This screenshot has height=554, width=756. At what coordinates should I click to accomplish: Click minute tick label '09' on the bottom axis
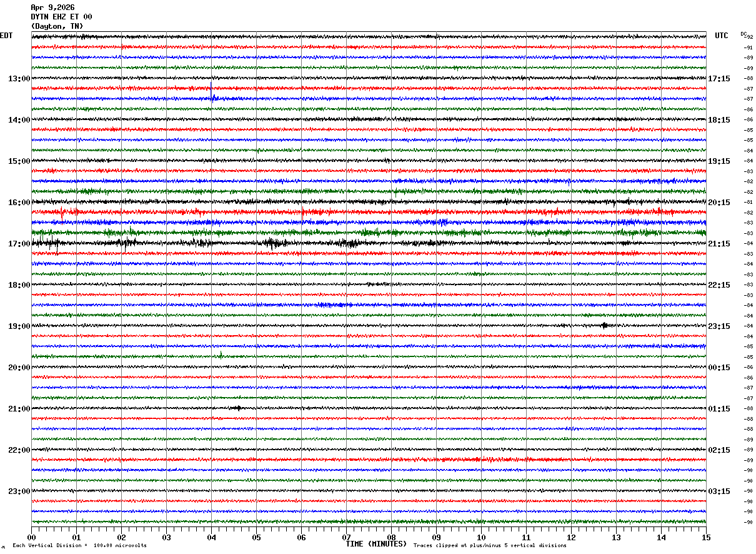point(436,537)
